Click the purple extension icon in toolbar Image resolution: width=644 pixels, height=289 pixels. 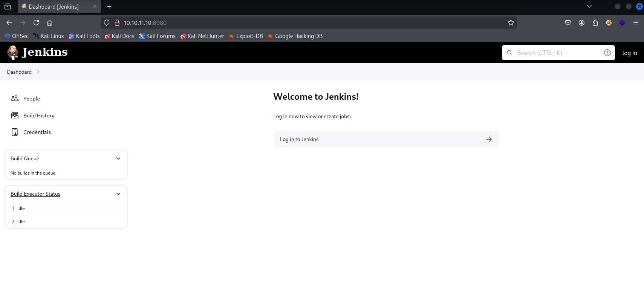pyautogui.click(x=622, y=23)
